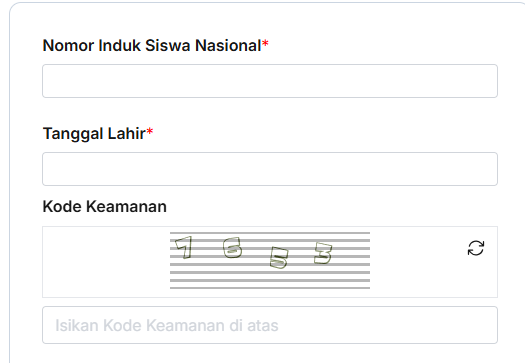This screenshot has width=525, height=363.
Task: Click red asterisk after Nomor Induk Siswa Nasional
Action: coord(265,43)
